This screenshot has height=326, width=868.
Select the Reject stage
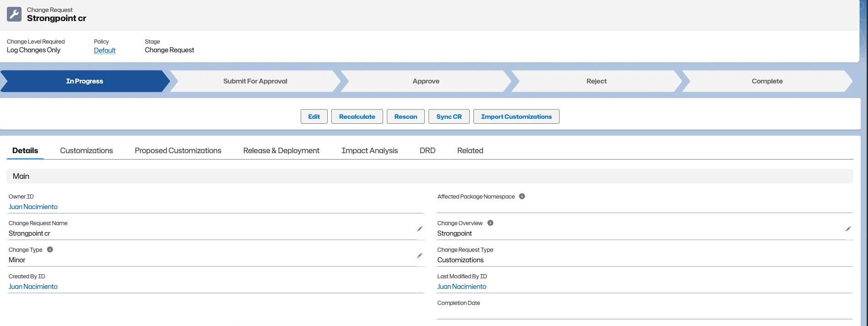[596, 81]
